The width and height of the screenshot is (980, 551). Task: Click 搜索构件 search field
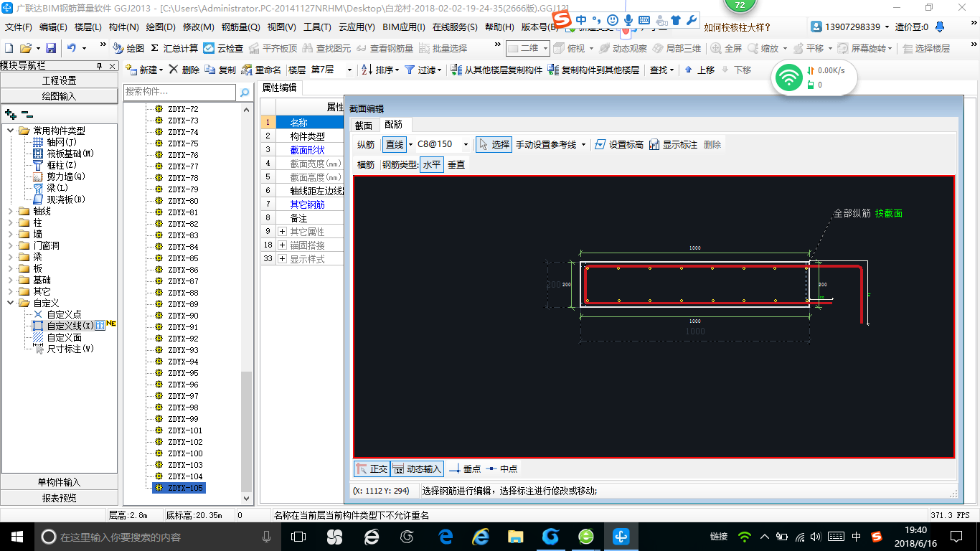pyautogui.click(x=179, y=92)
